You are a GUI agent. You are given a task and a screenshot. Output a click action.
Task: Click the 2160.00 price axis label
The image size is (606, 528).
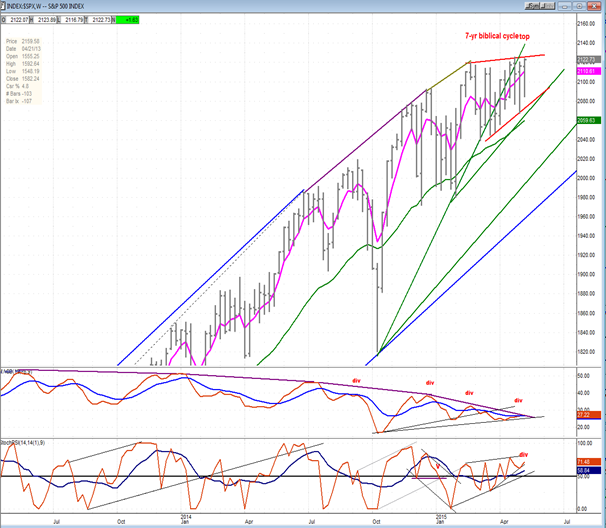586,24
